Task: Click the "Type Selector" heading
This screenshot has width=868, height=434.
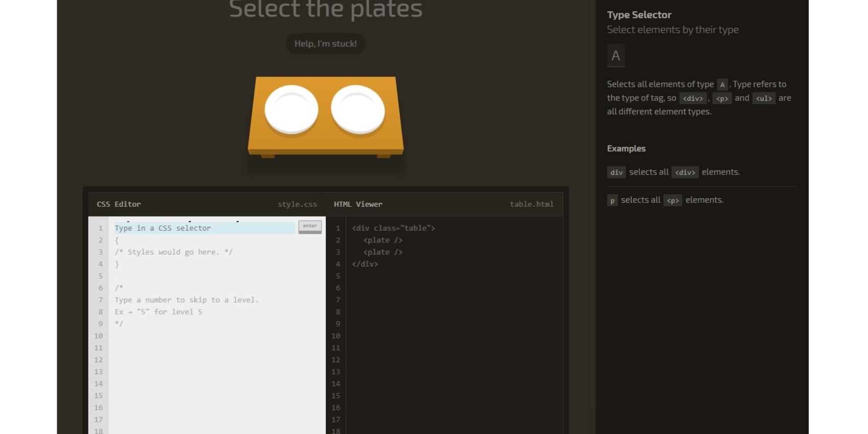Action: click(x=639, y=15)
